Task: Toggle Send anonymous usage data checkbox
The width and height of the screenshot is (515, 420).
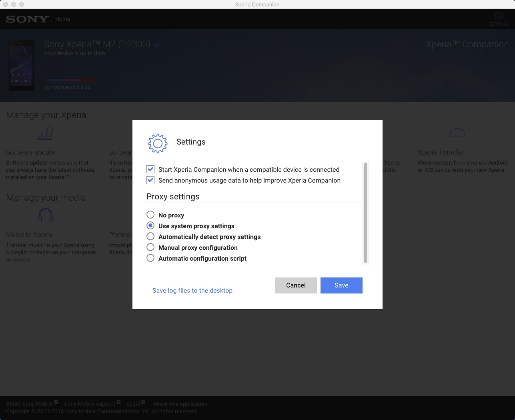Action: pos(150,180)
